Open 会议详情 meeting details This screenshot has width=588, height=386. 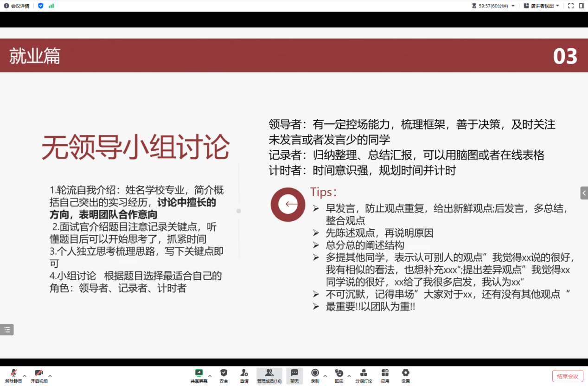17,6
